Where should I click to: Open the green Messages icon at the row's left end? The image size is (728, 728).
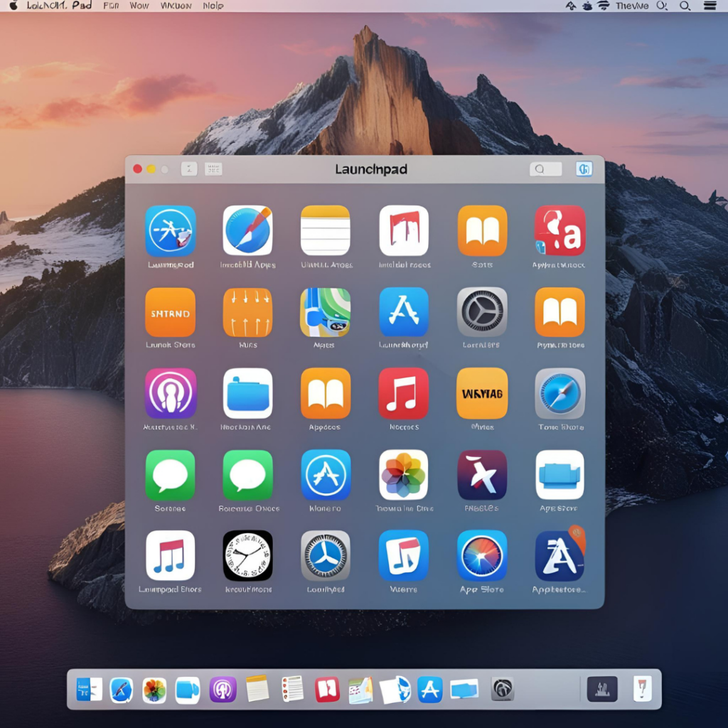click(171, 475)
